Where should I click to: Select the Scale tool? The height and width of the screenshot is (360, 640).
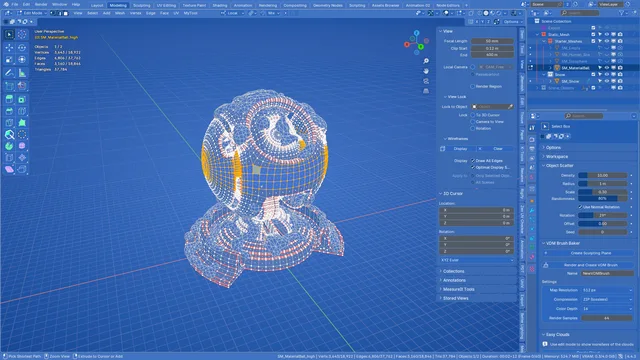pyautogui.click(x=9, y=60)
